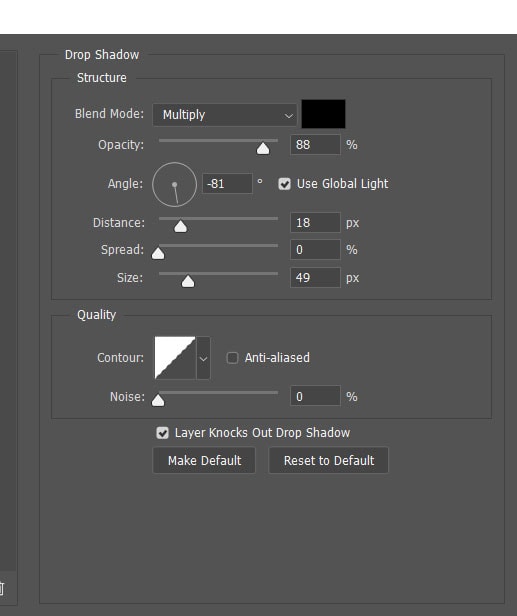Click the Noise slider handle

click(158, 400)
